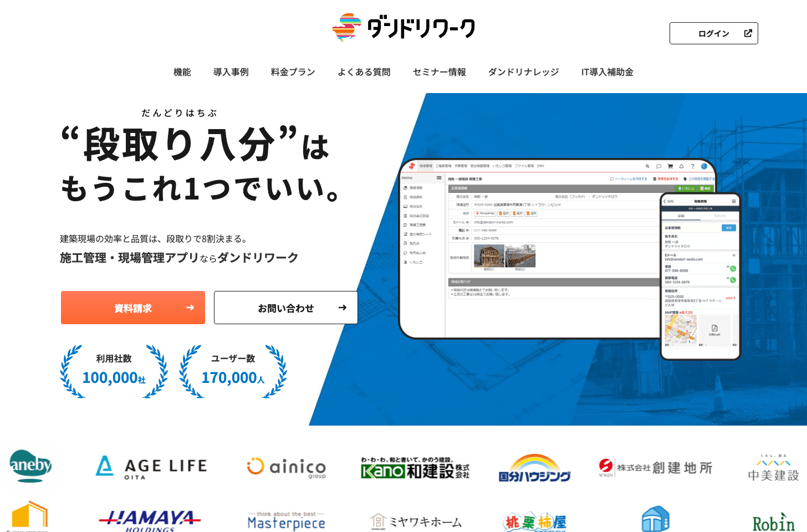Click the AGE LIFE OITA logo

151,467
